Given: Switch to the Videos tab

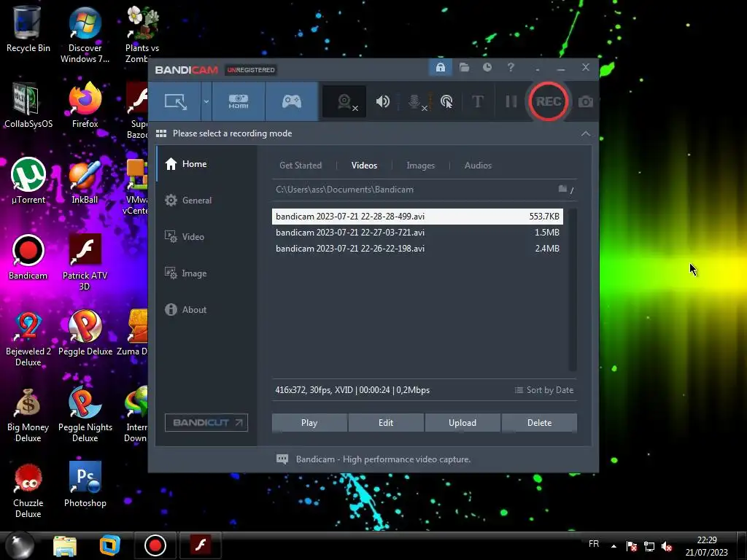Looking at the screenshot, I should 365,166.
